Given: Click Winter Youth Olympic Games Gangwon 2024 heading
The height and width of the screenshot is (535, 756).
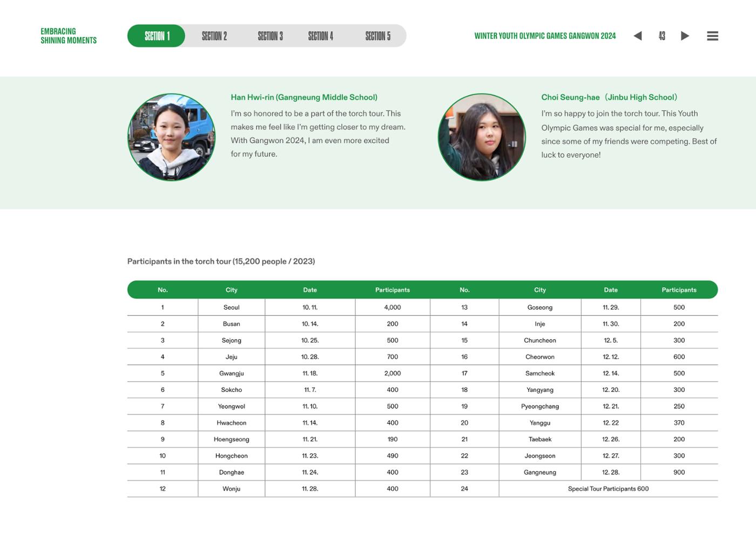Looking at the screenshot, I should [x=545, y=36].
